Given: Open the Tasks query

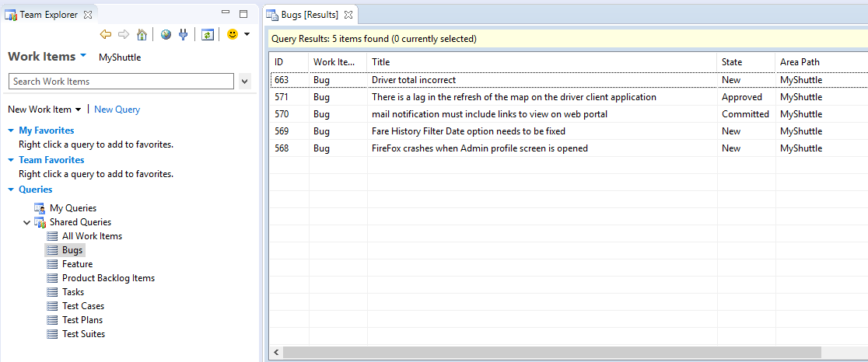Looking at the screenshot, I should pos(73,292).
